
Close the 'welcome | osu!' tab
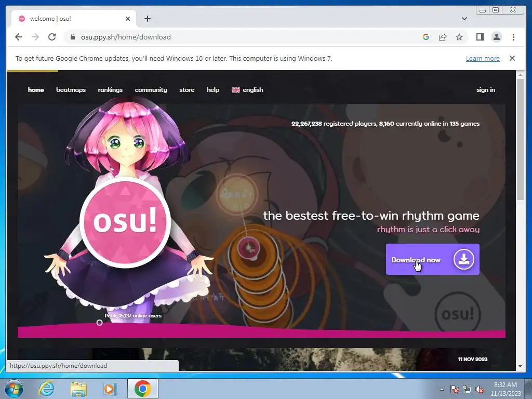128,19
